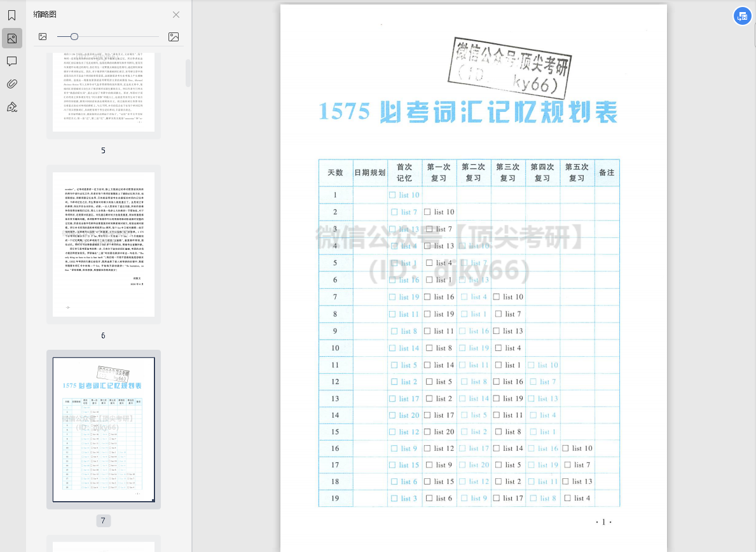Click the 第四次复习 column header
The width and height of the screenshot is (756, 552).
pos(542,172)
